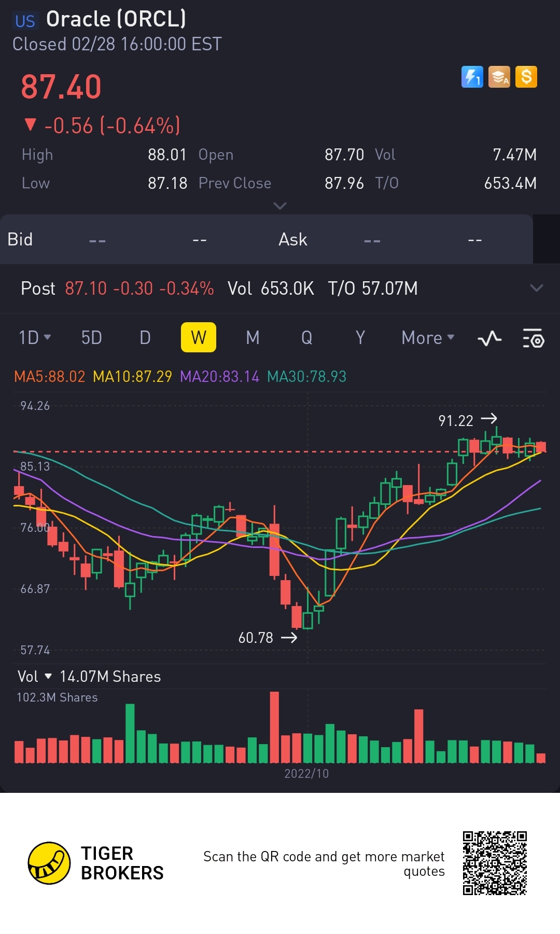Viewport: 560px width, 934px height.
Task: Tap the orange stacked coins badge icon
Action: 499,77
